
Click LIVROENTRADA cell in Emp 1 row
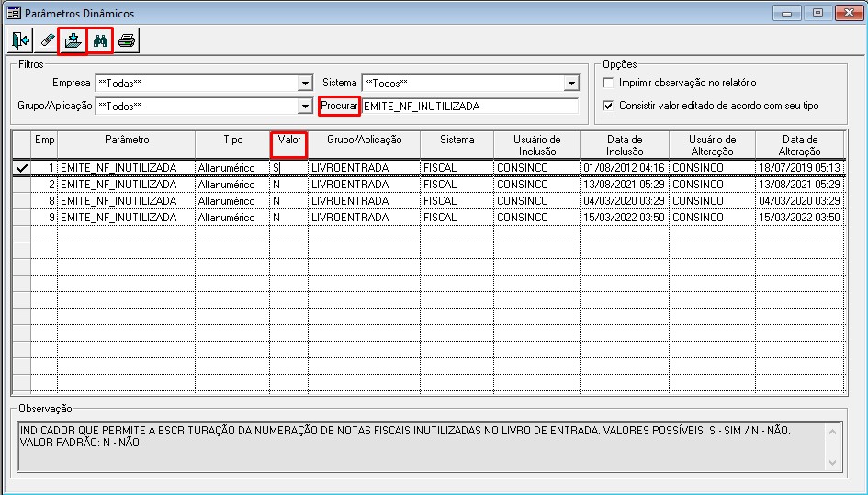365,168
